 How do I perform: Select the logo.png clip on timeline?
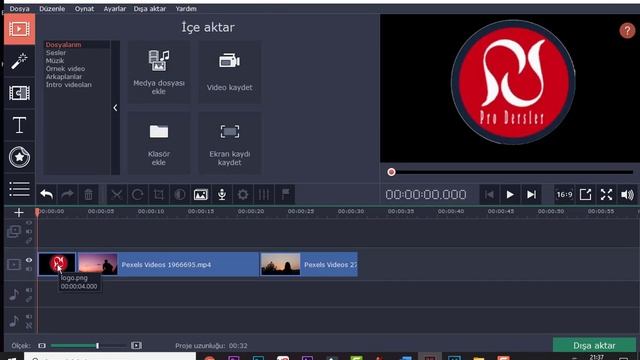pos(57,264)
